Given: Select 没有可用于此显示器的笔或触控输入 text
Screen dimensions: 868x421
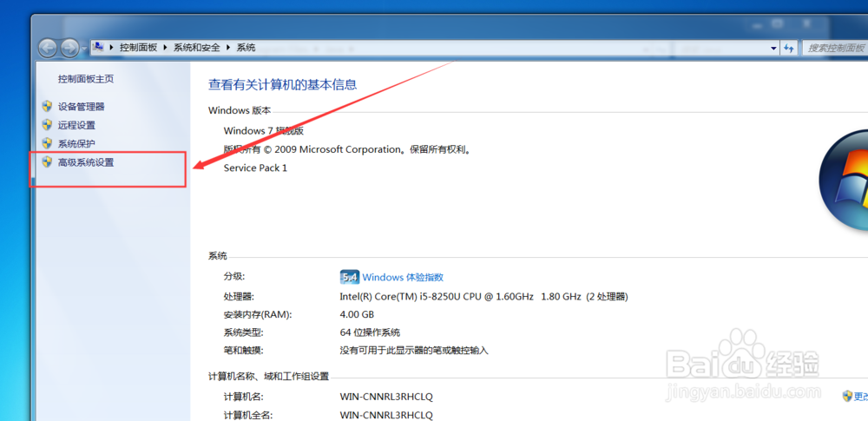Looking at the screenshot, I should pyautogui.click(x=414, y=351).
